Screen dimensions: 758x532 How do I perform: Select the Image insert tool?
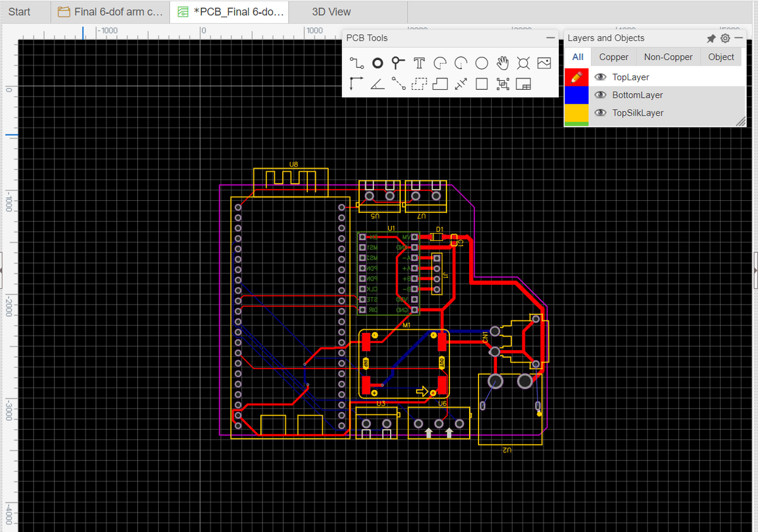coord(544,63)
